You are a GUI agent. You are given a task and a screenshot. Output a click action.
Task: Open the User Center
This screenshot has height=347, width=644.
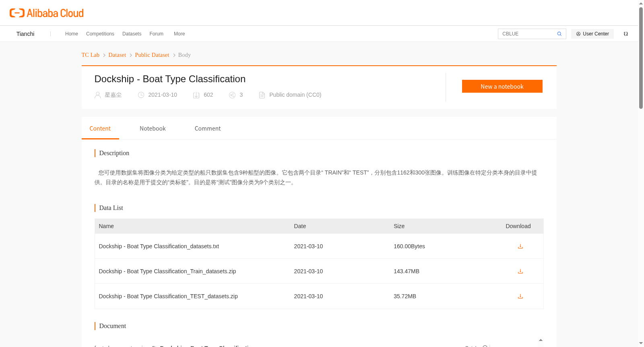pyautogui.click(x=592, y=34)
